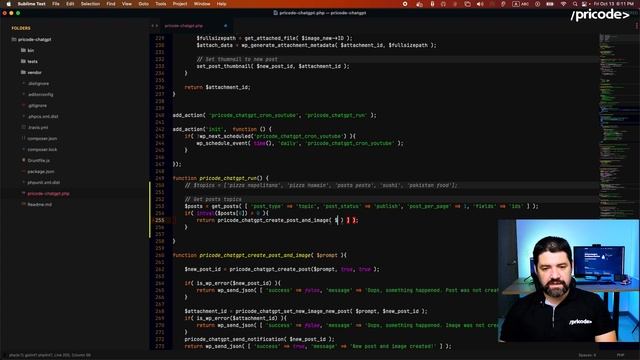Open the Help menu
Image resolution: width=640 pixels, height=360 pixels.
[x=221, y=4]
